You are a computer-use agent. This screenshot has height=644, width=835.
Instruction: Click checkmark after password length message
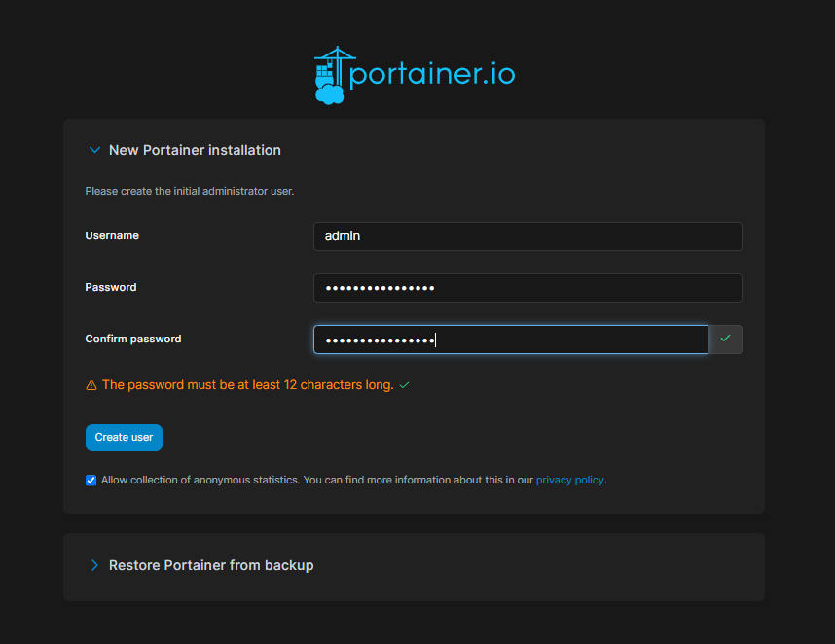pyautogui.click(x=404, y=385)
